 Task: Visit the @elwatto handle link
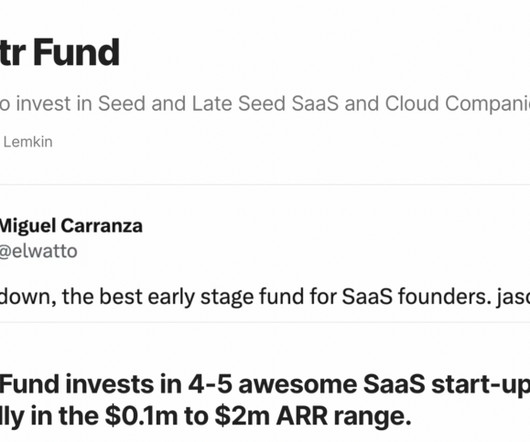[x=39, y=251]
